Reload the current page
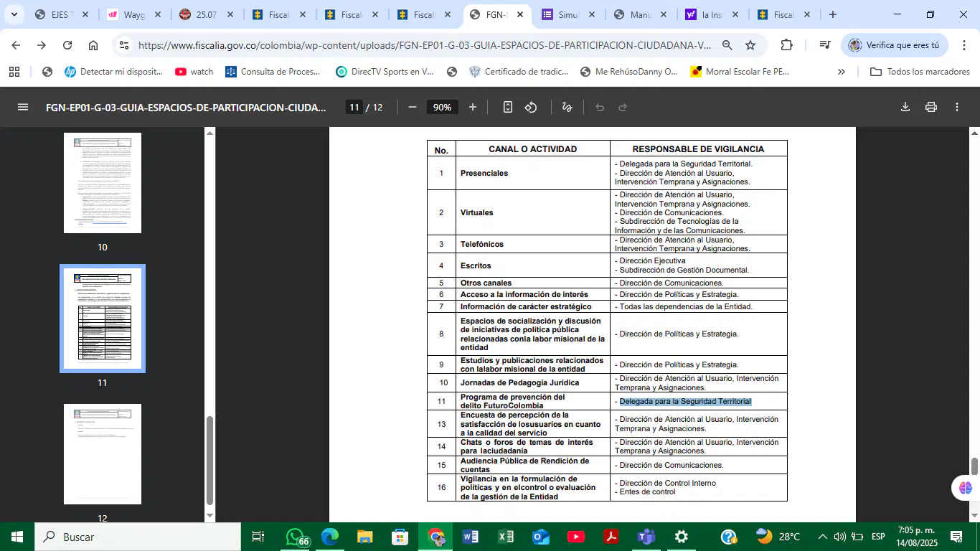The image size is (980, 551). [x=67, y=45]
